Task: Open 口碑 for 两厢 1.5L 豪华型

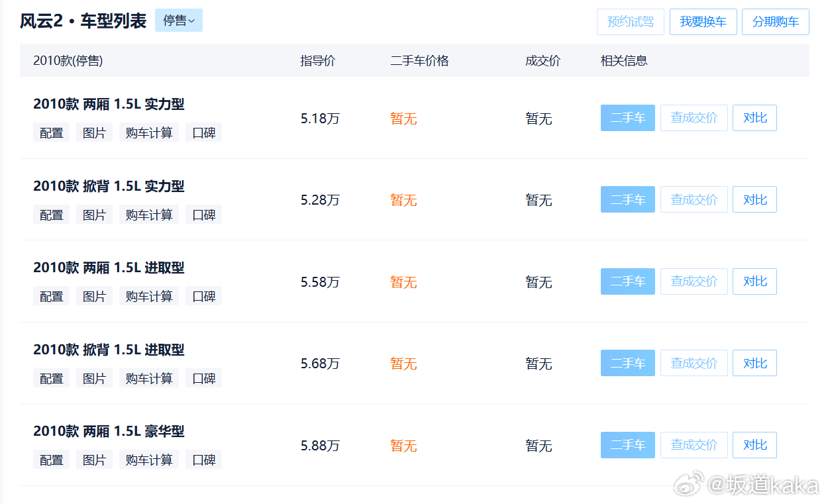Action: [203, 460]
